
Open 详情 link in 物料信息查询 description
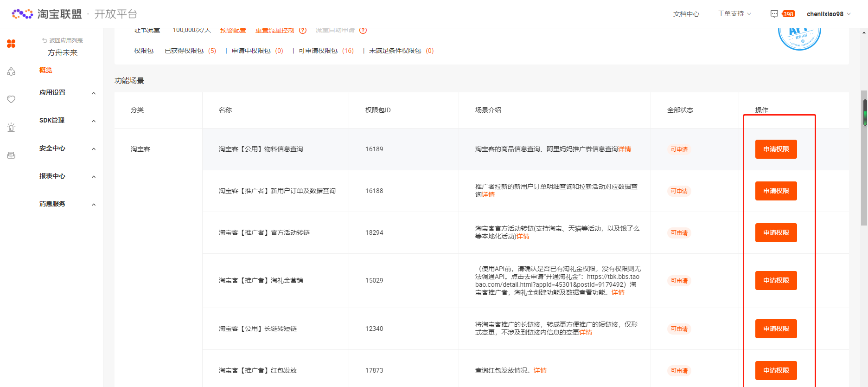(625, 149)
